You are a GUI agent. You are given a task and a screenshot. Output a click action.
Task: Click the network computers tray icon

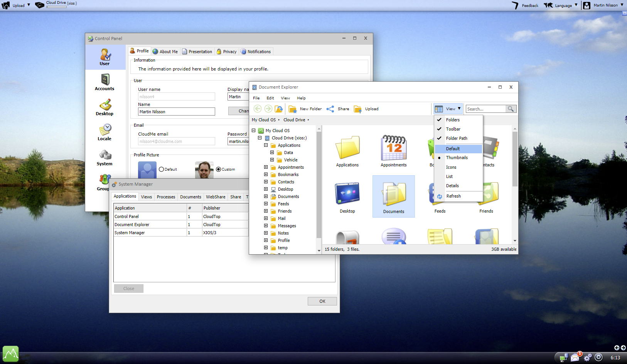click(564, 358)
